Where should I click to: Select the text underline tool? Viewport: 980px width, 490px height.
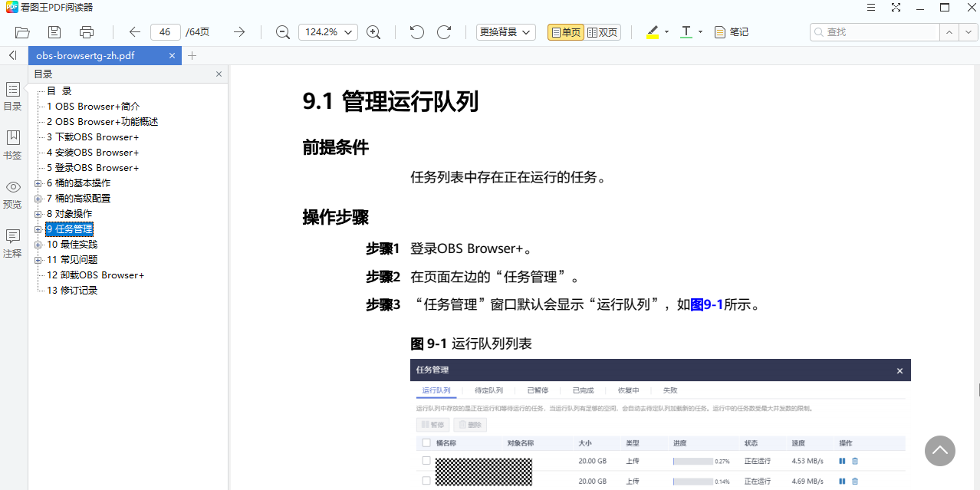[686, 32]
